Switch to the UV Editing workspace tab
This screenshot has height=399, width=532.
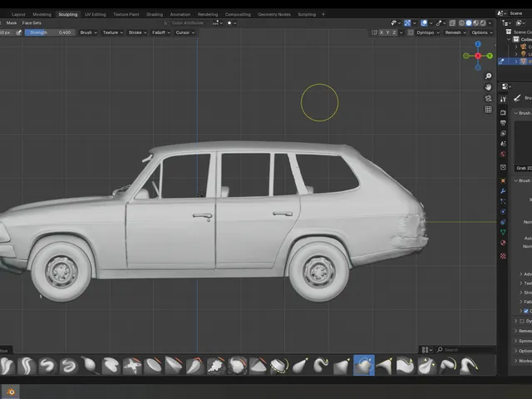[95, 14]
